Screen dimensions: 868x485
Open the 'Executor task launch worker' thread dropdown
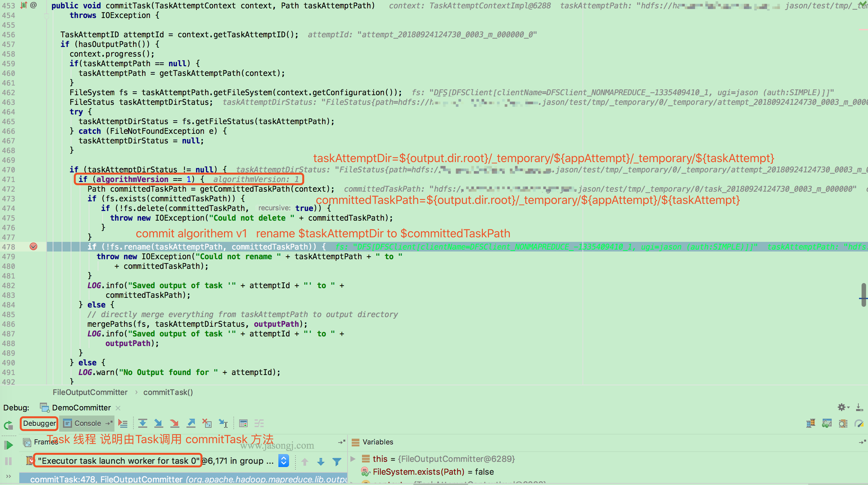coord(283,460)
